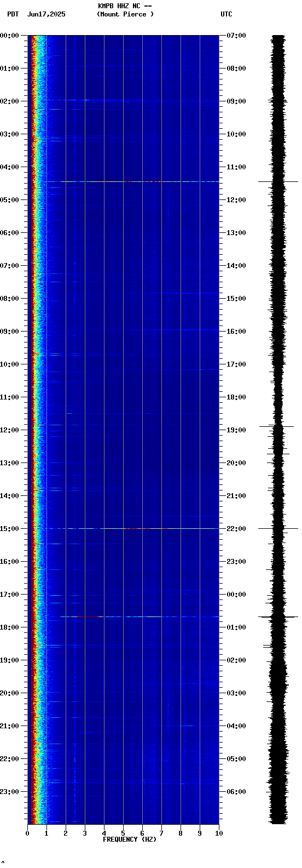Click the FREQUENCY (HZ) axis label
The width and height of the screenshot is (302, 868).
click(130, 840)
